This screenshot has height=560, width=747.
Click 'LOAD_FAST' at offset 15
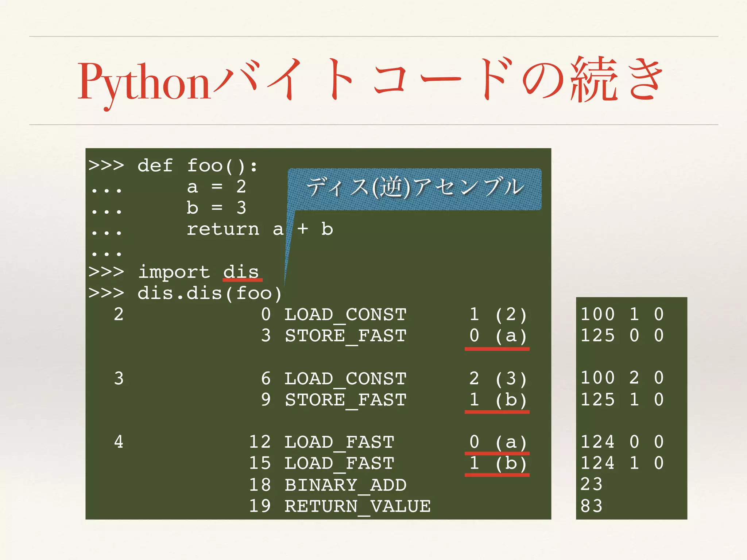[339, 463]
